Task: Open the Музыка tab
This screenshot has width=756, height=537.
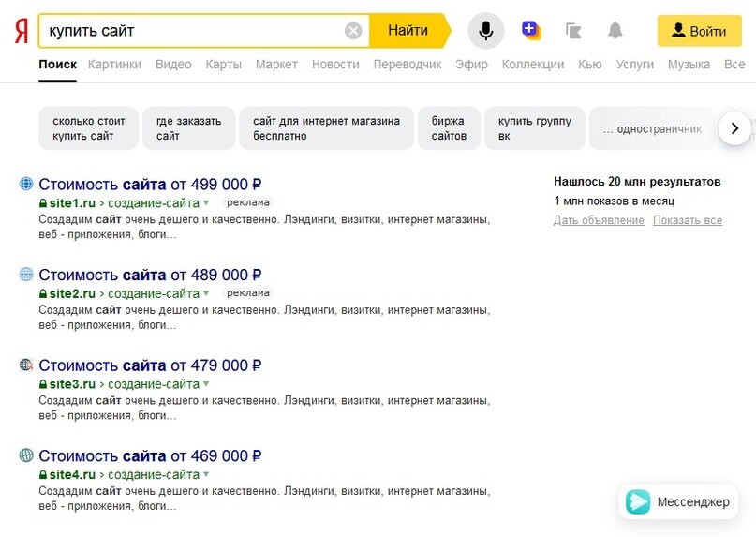Action: pyautogui.click(x=689, y=65)
